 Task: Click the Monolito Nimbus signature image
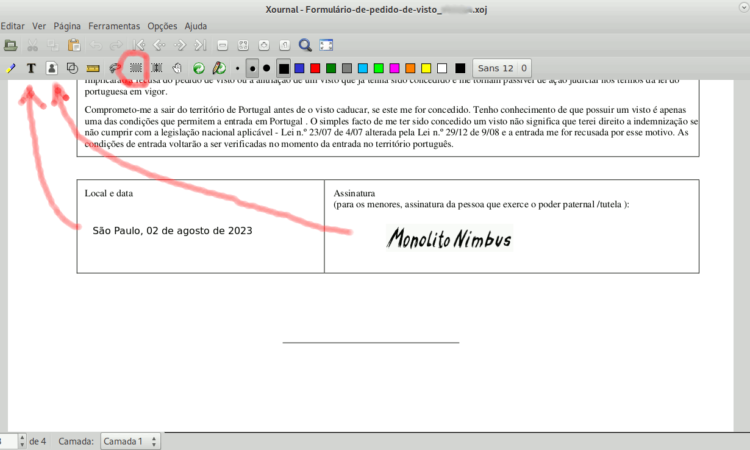click(x=450, y=238)
